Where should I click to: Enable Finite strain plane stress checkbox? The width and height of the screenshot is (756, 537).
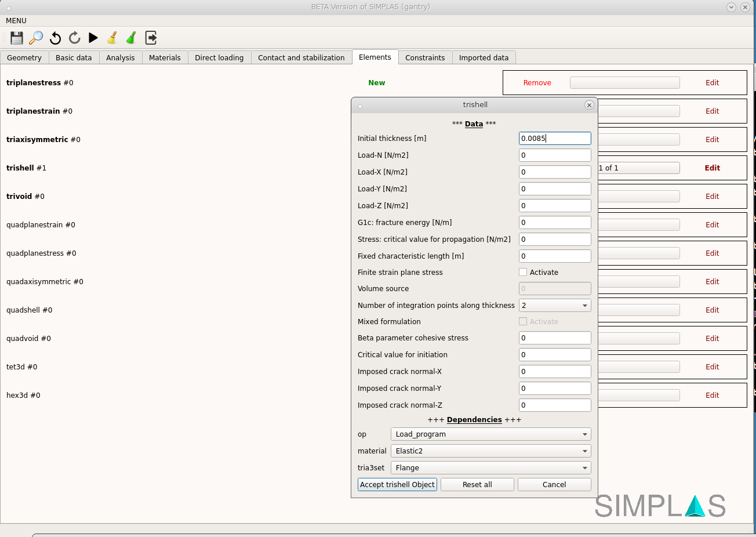(523, 272)
